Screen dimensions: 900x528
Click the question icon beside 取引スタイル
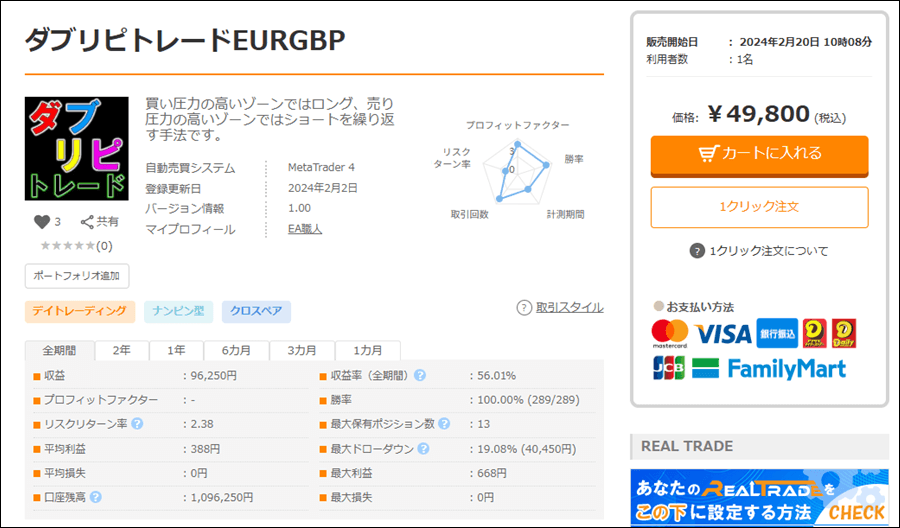pyautogui.click(x=524, y=308)
